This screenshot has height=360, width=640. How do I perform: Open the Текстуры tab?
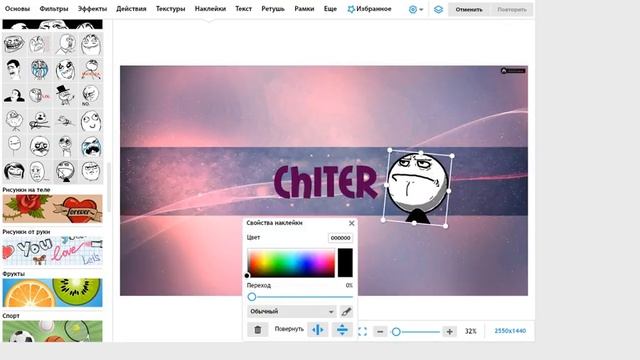171,9
